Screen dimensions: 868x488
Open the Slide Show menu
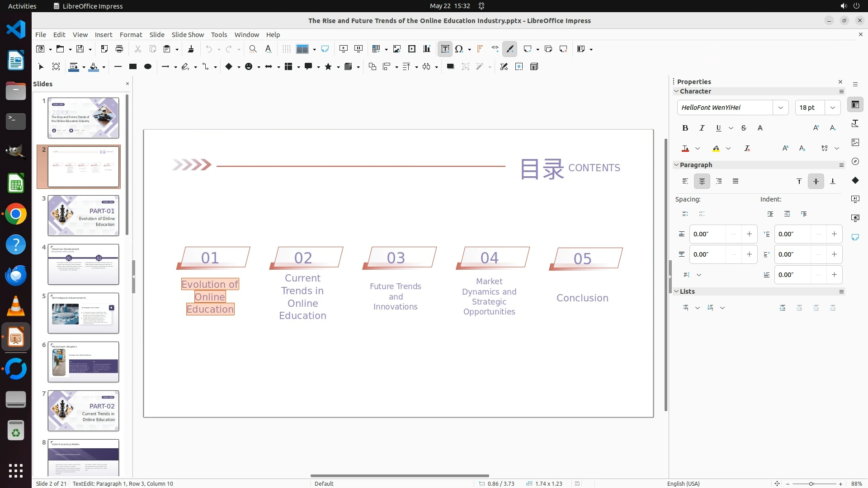pyautogui.click(x=188, y=35)
